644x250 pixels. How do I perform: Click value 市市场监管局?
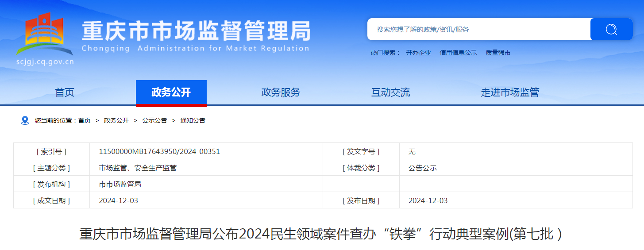120,184
